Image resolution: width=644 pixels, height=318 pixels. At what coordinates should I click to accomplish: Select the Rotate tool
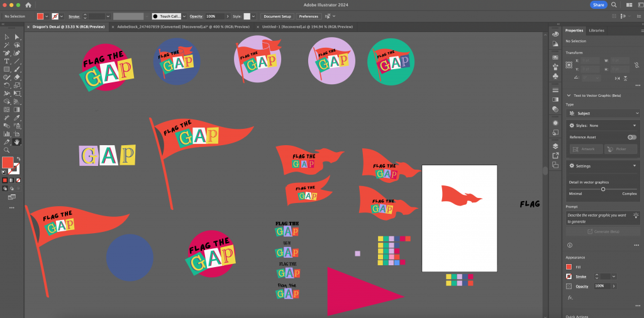coord(7,85)
